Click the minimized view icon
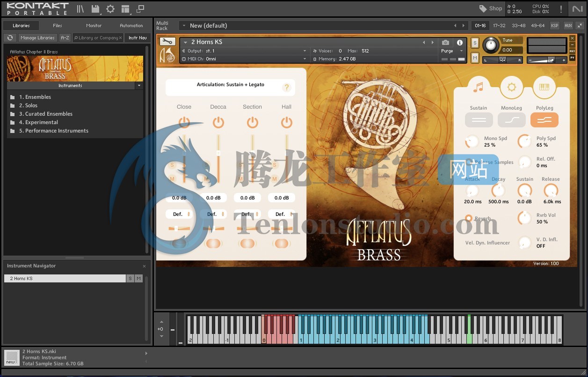The width and height of the screenshot is (588, 377). click(x=140, y=8)
